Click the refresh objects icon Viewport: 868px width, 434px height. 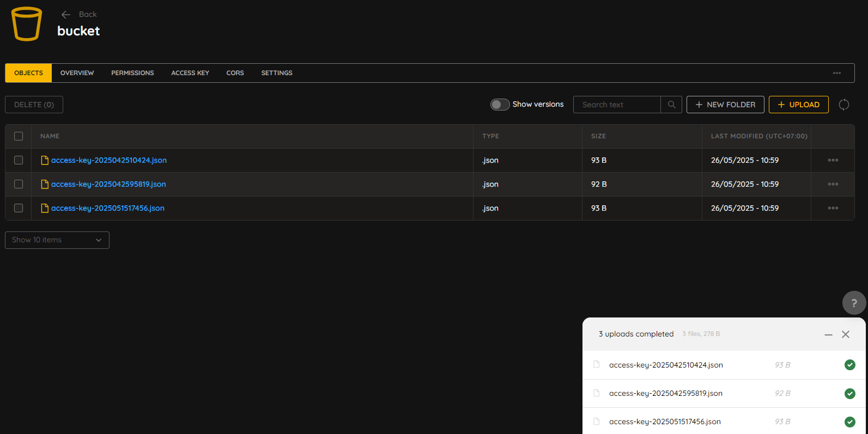pyautogui.click(x=844, y=105)
